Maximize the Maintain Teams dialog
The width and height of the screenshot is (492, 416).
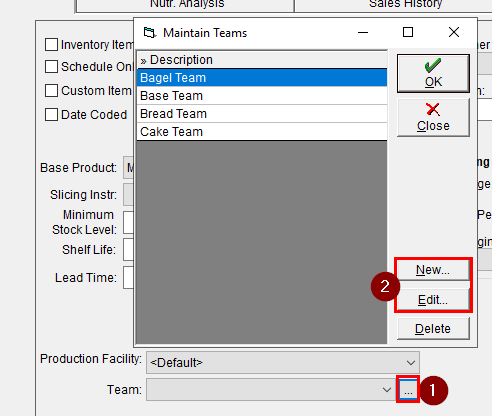[x=408, y=32]
